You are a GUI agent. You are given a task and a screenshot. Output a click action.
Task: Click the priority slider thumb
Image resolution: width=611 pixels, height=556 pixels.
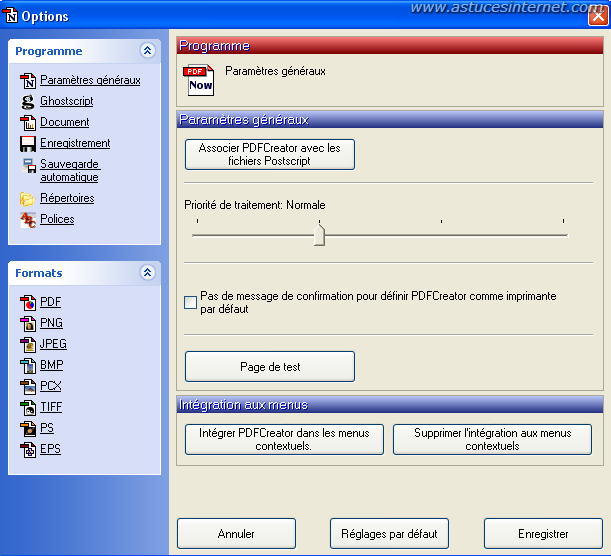[319, 235]
